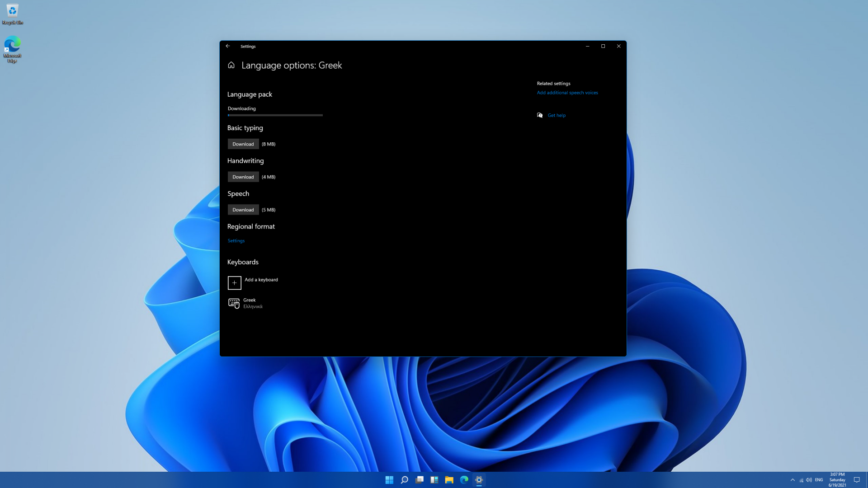Open Task View from taskbar

point(420,480)
